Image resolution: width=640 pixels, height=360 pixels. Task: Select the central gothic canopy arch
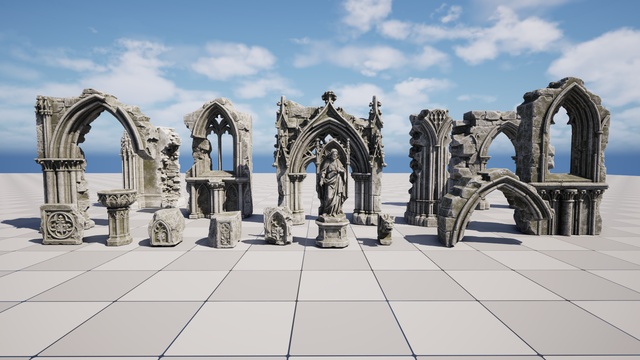point(330,158)
